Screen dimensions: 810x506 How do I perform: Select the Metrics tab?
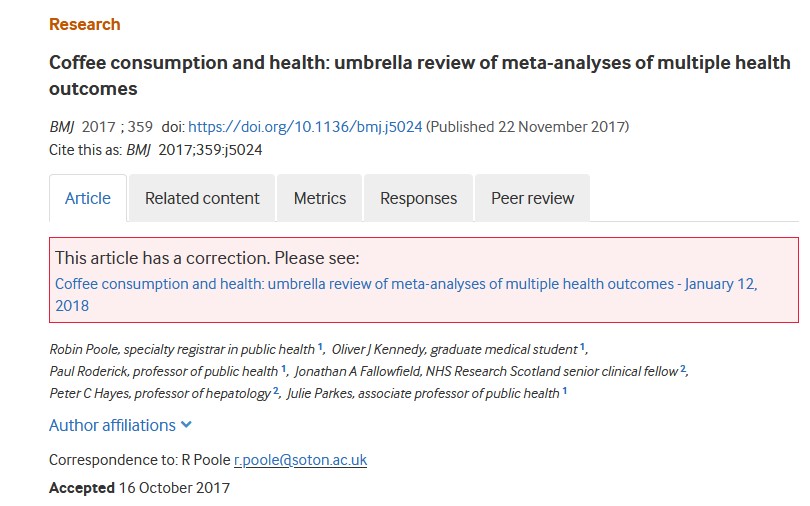(320, 198)
